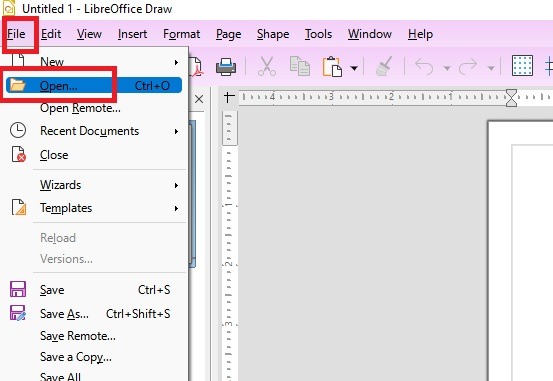Image resolution: width=553 pixels, height=381 pixels.
Task: Choose Save As... menu entry
Action: (94, 313)
